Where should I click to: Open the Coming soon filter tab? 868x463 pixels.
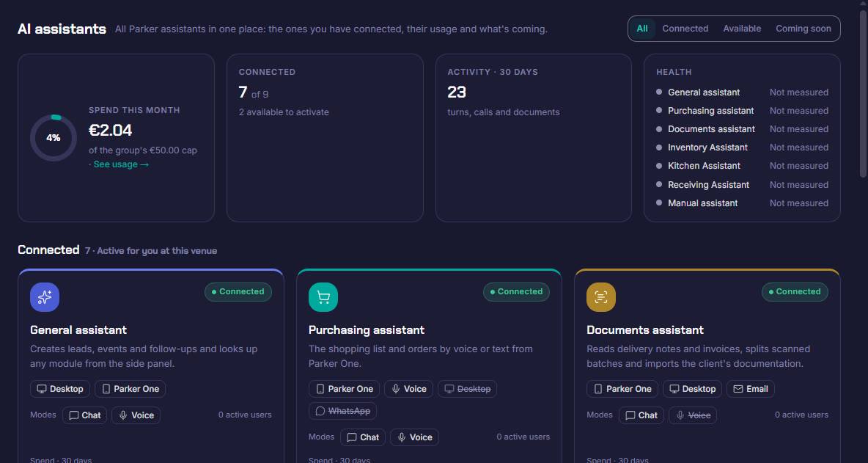(x=803, y=29)
